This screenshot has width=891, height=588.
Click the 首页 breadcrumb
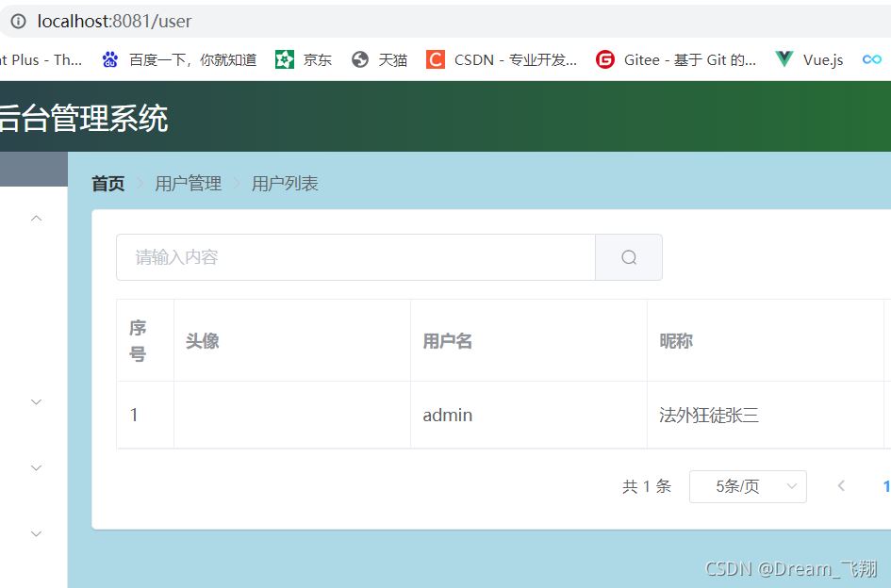pos(108,184)
